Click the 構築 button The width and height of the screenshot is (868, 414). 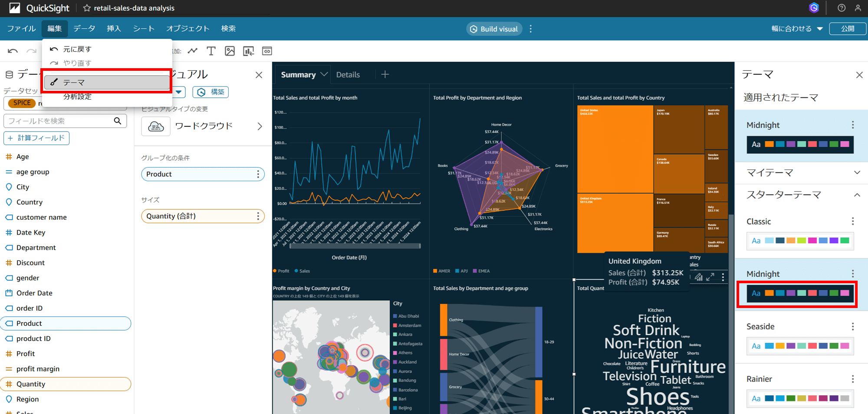[210, 92]
